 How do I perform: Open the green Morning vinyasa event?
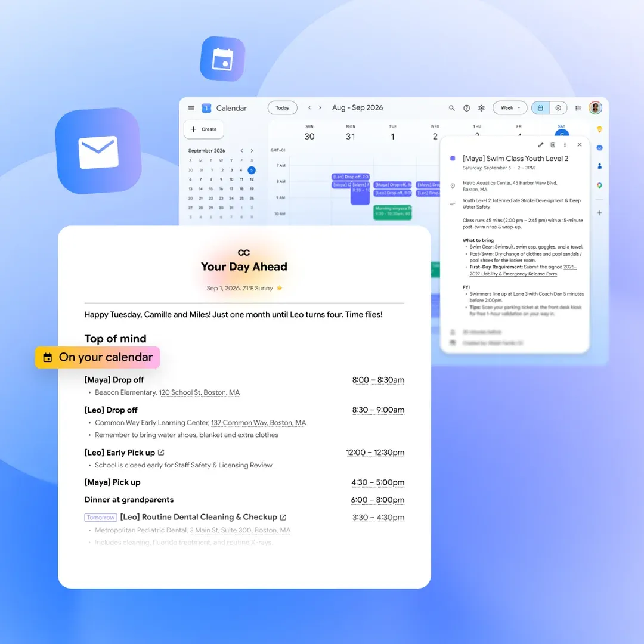tap(392, 212)
